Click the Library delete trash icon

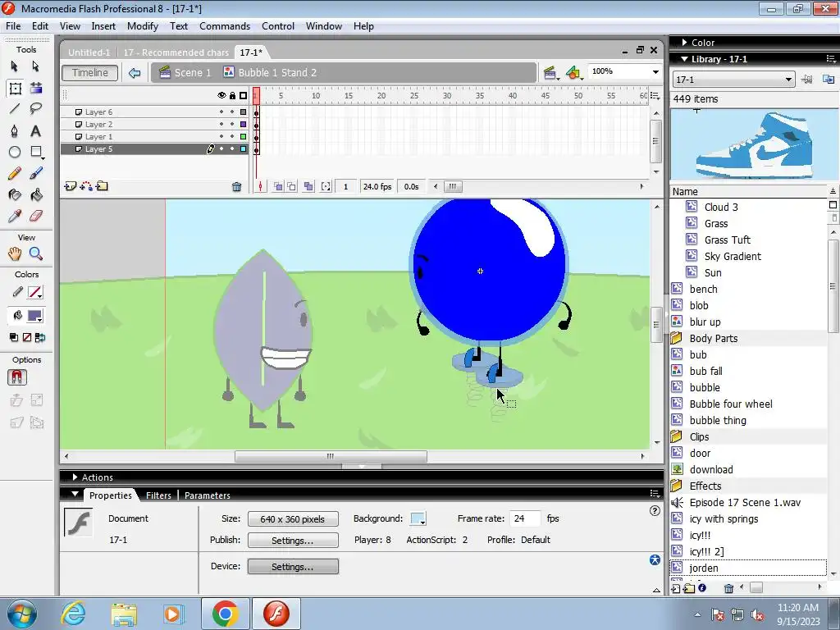click(x=728, y=588)
